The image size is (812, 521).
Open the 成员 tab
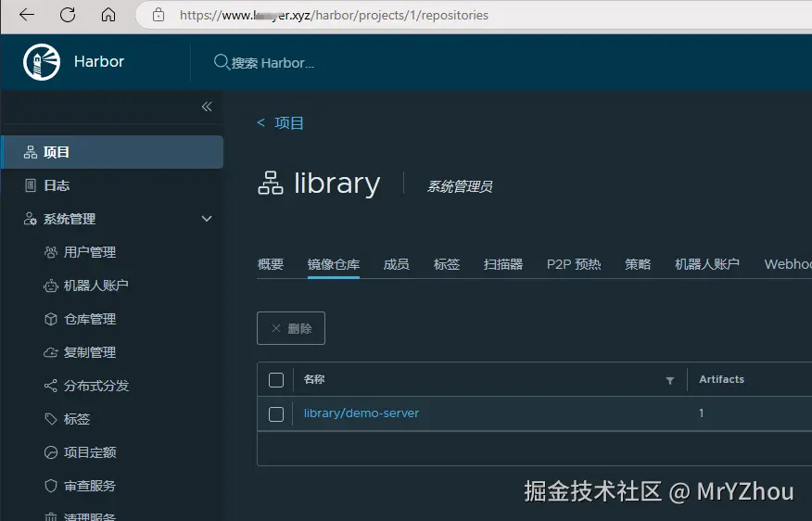click(396, 264)
